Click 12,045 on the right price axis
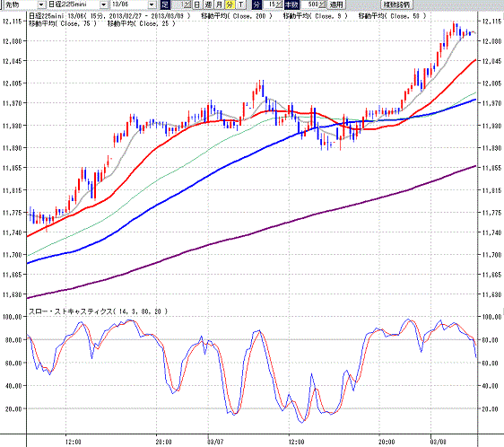504x447 pixels. [491, 61]
